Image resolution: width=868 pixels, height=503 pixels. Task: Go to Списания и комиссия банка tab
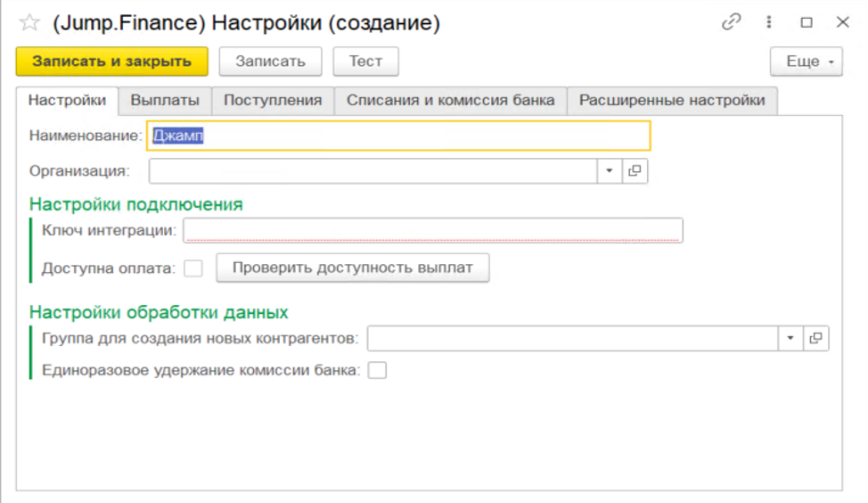[450, 100]
